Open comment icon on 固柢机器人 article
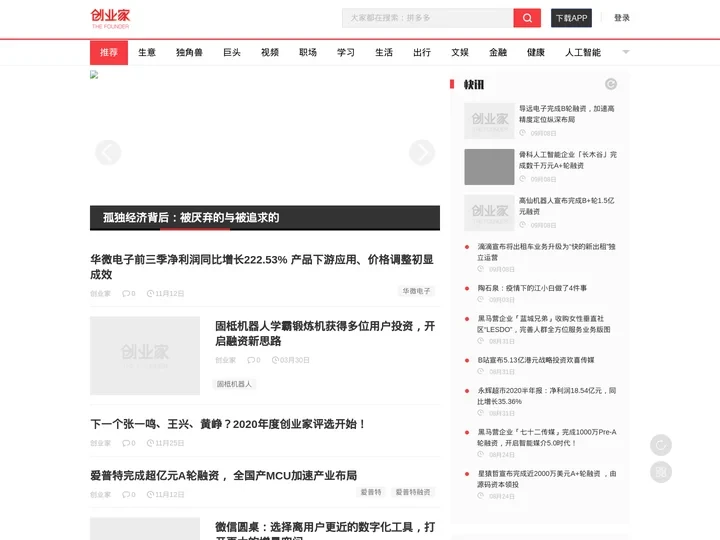720x540 pixels. [253, 360]
